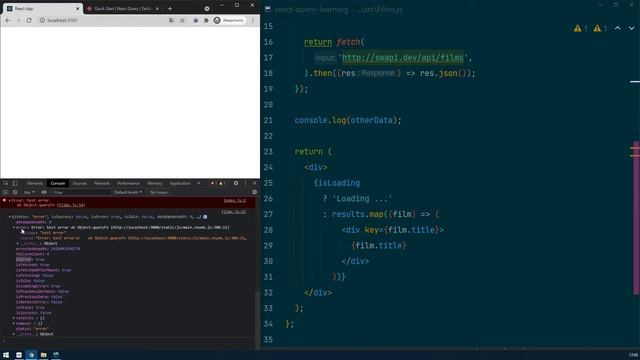640x360 pixels.
Task: Open File Explorer from the taskbar
Action: [x=44, y=355]
